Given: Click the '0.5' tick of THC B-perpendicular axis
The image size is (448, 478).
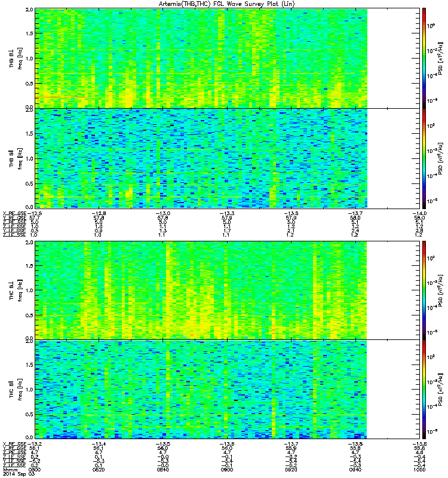Looking at the screenshot, I should coord(29,315).
